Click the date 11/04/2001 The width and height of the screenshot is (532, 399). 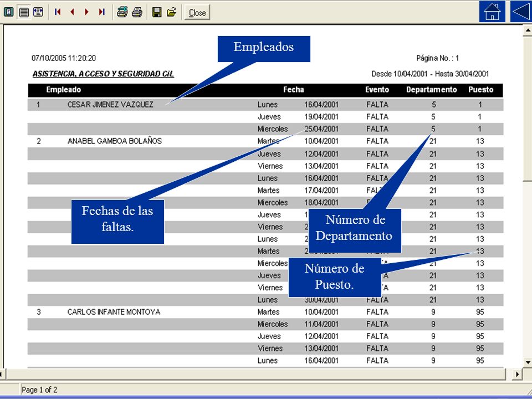coord(321,324)
